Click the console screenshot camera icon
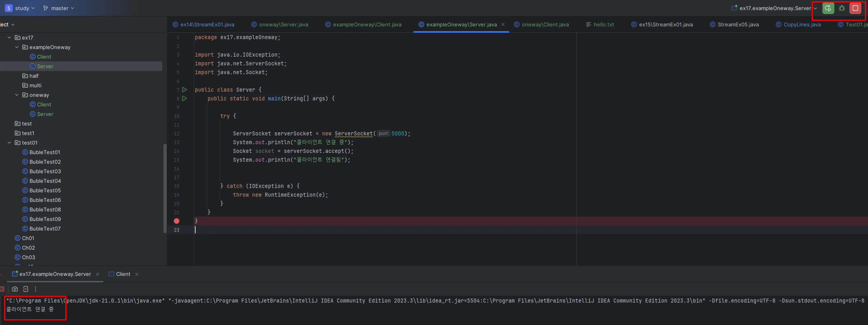This screenshot has width=868, height=325. pos(15,289)
